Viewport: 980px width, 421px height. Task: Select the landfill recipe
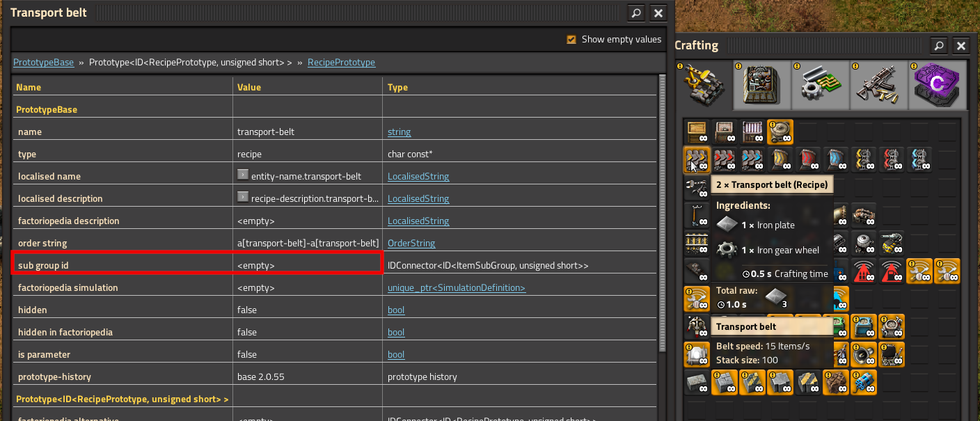click(x=836, y=383)
